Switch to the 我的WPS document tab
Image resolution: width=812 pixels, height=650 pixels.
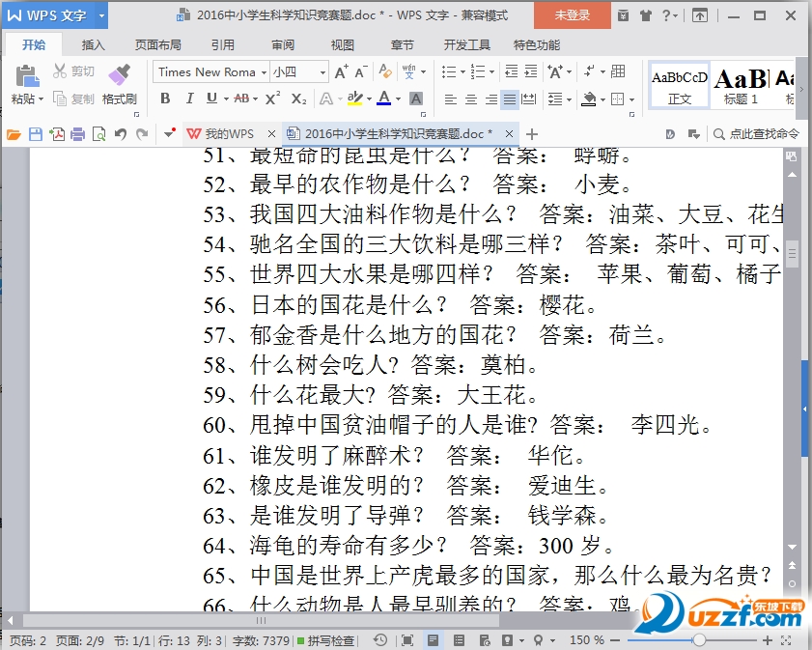(x=230, y=134)
